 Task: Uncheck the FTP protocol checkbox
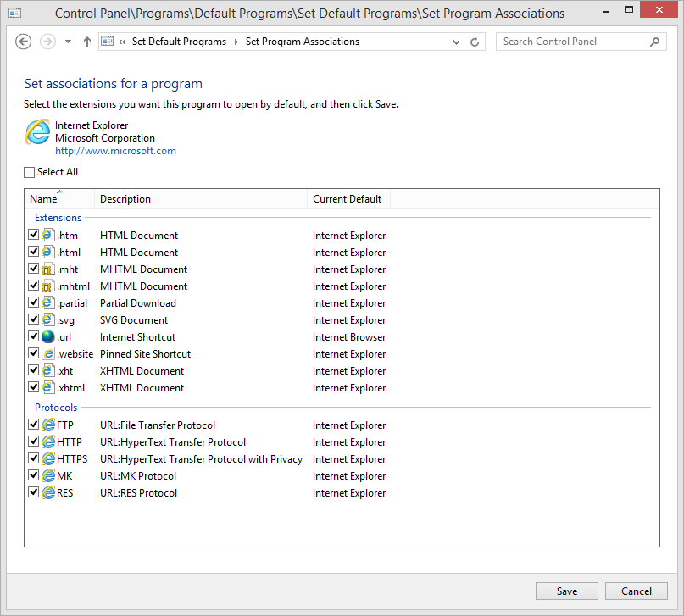pyautogui.click(x=34, y=424)
